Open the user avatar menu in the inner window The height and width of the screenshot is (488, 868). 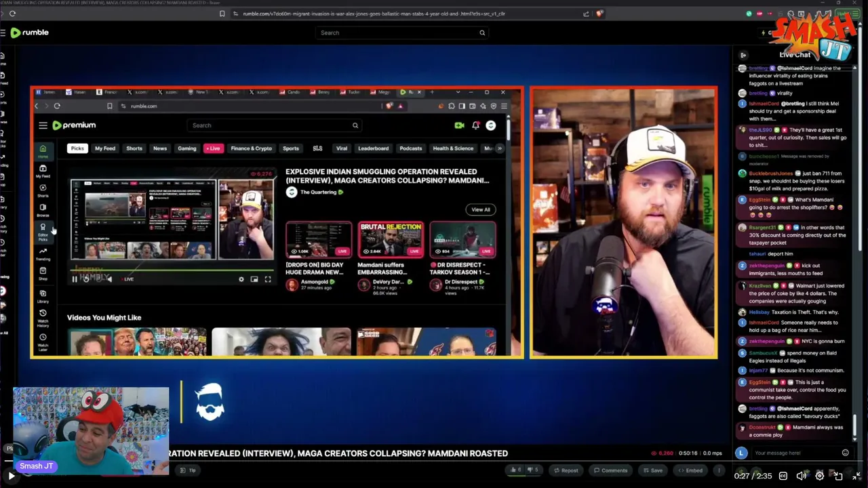pyautogui.click(x=490, y=125)
